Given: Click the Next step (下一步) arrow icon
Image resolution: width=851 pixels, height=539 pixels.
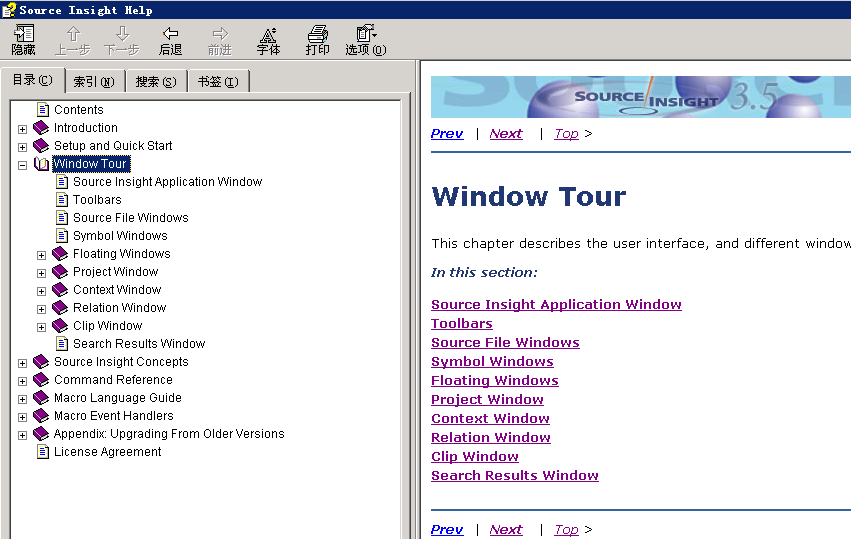Looking at the screenshot, I should pyautogui.click(x=122, y=34).
